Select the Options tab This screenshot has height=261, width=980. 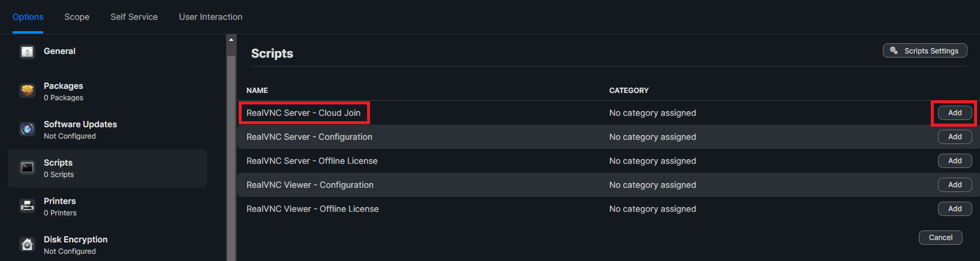tap(28, 17)
